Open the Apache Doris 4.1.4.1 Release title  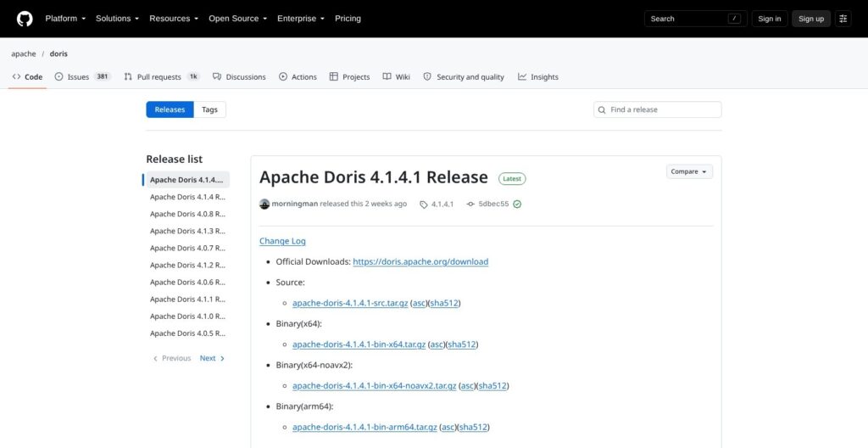(x=374, y=177)
